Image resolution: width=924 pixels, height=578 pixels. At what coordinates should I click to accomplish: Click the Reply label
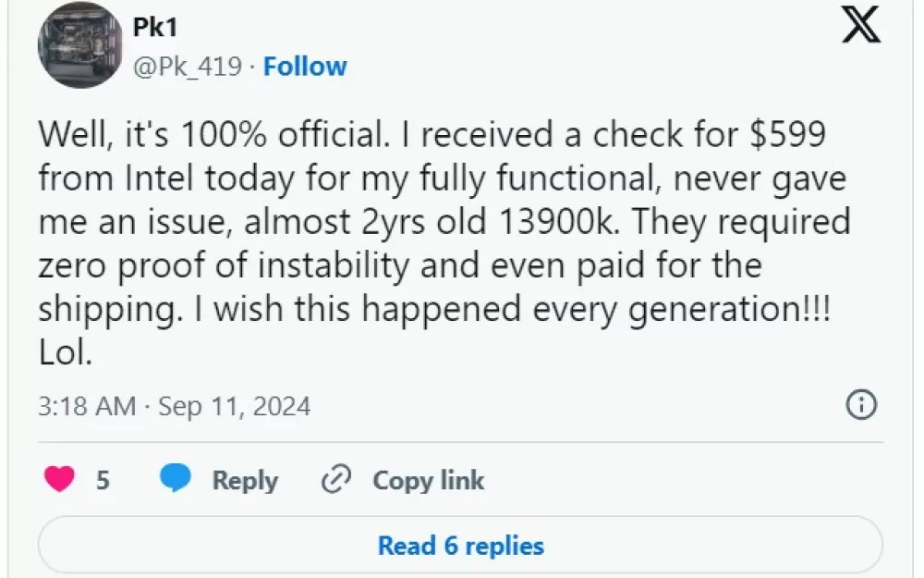[x=245, y=480]
